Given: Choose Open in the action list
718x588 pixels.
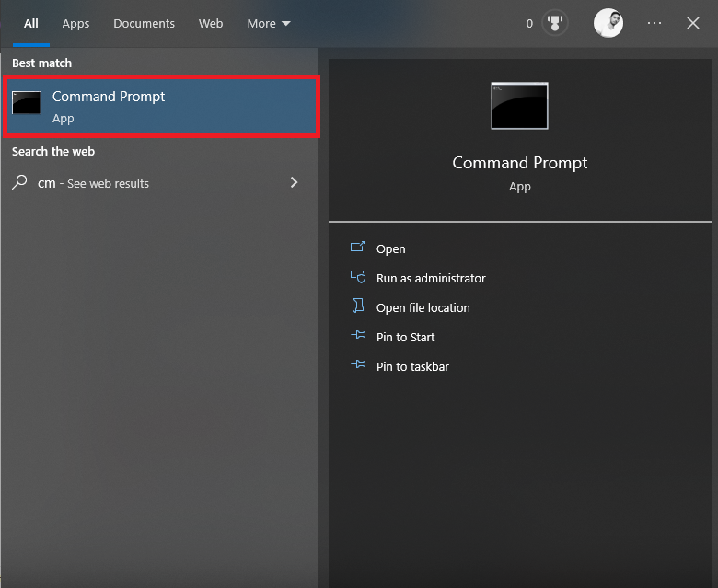Looking at the screenshot, I should click(390, 249).
